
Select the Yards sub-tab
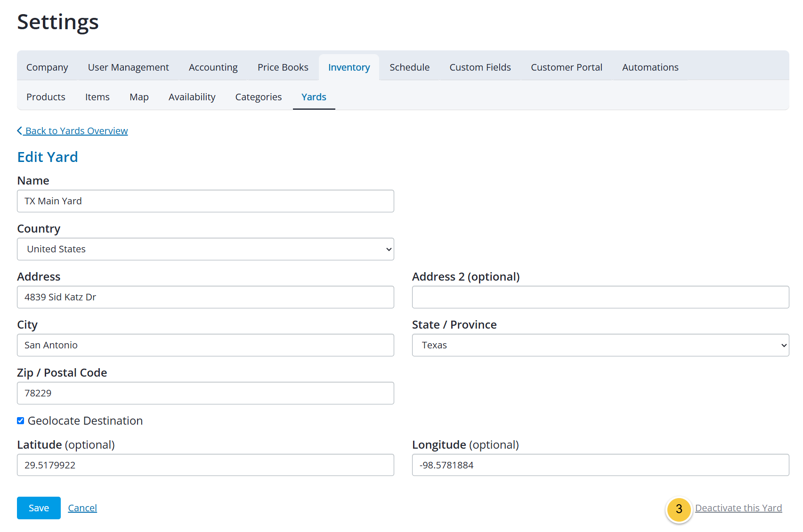(314, 97)
